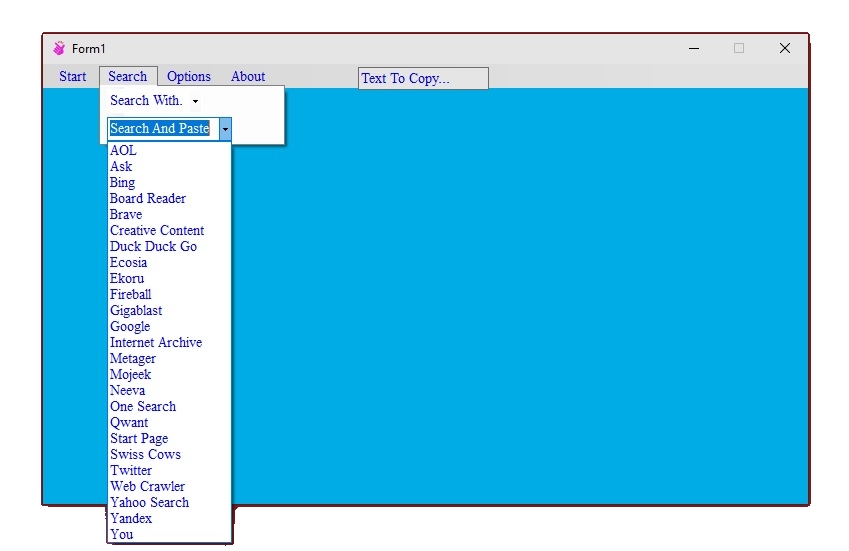The height and width of the screenshot is (551, 849).
Task: Click the Search menu item
Action: click(x=128, y=76)
